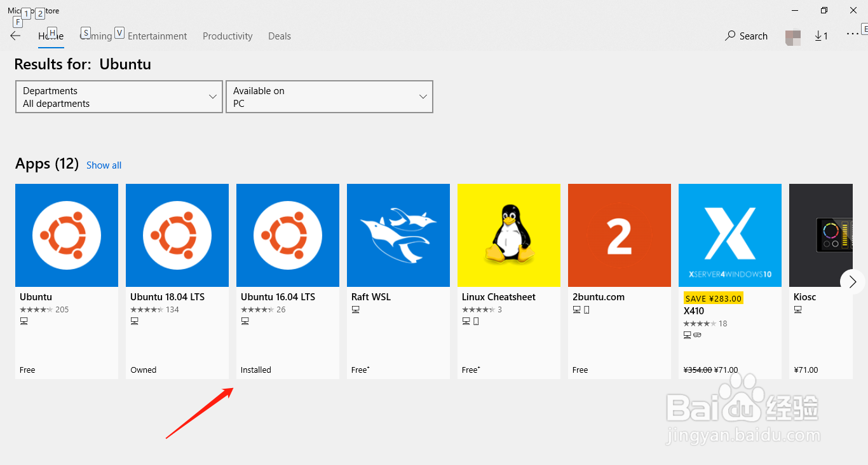The height and width of the screenshot is (465, 868).
Task: Switch to the Entertainment tab
Action: pyautogui.click(x=158, y=36)
